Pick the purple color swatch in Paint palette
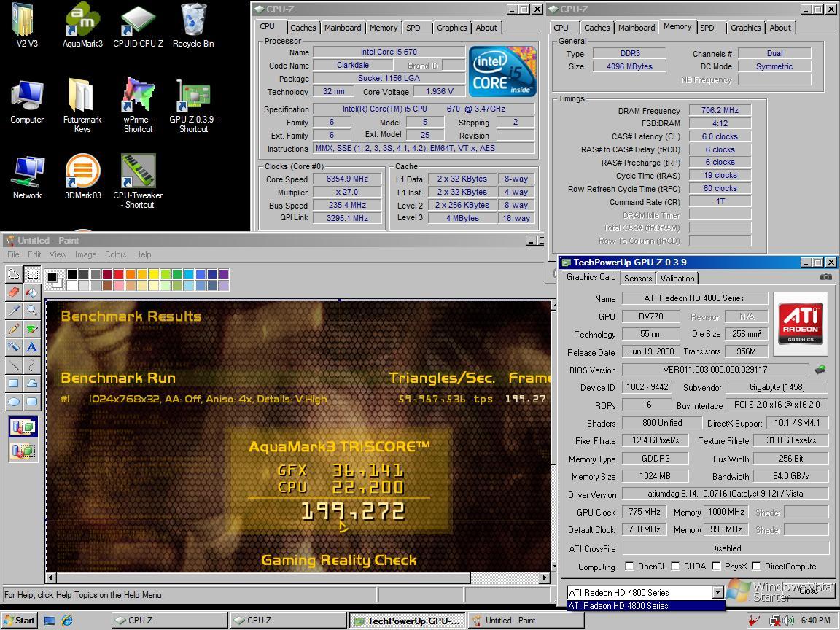 coord(224,274)
